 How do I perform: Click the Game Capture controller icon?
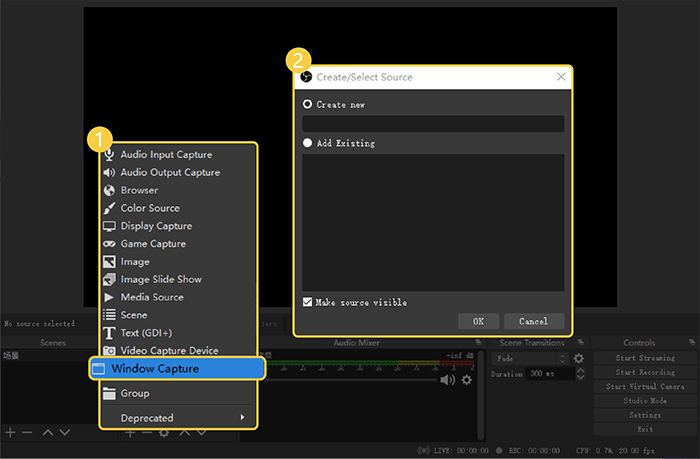[110, 244]
